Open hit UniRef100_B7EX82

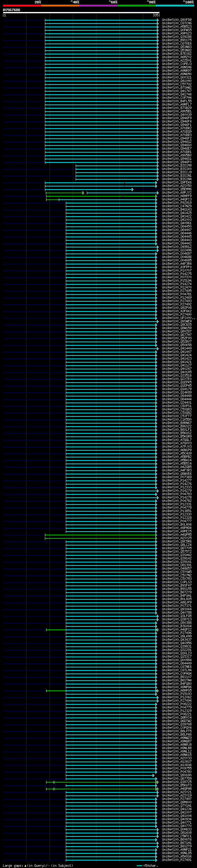coord(177,54)
